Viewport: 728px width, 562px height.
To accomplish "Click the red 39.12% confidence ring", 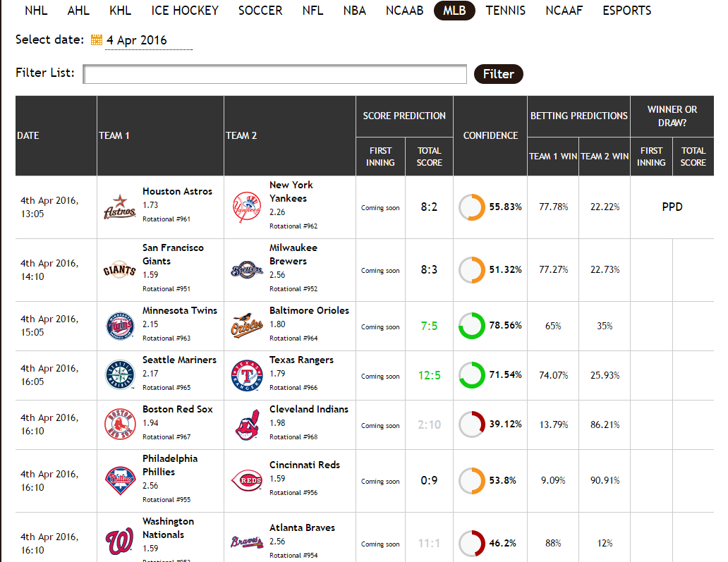I will coord(472,424).
